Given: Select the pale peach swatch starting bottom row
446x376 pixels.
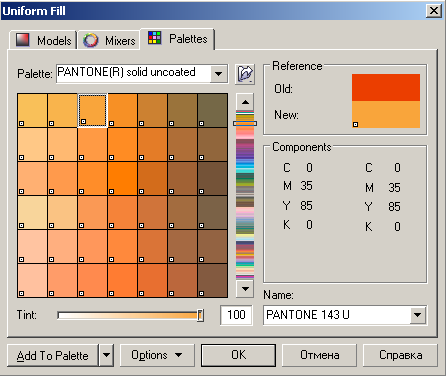Looking at the screenshot, I should 32,280.
